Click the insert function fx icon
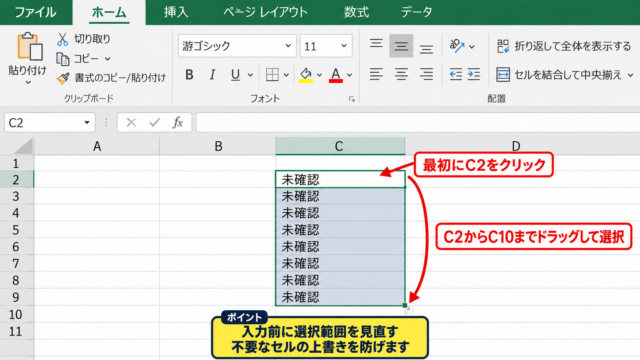 pos(178,122)
